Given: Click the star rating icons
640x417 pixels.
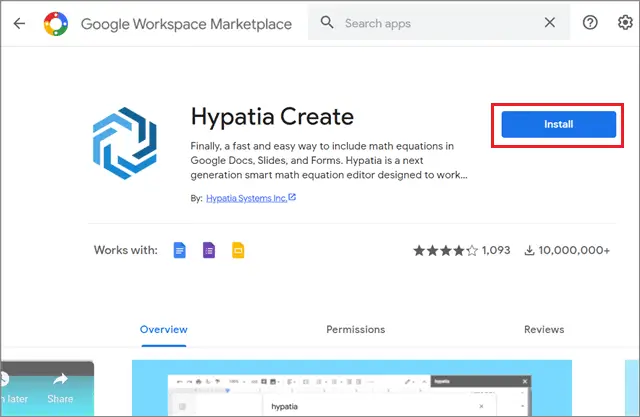Looking at the screenshot, I should point(445,250).
